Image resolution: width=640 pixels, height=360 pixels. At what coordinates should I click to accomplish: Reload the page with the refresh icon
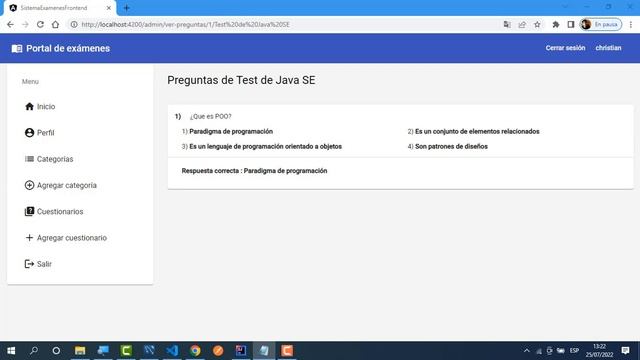pos(40,24)
